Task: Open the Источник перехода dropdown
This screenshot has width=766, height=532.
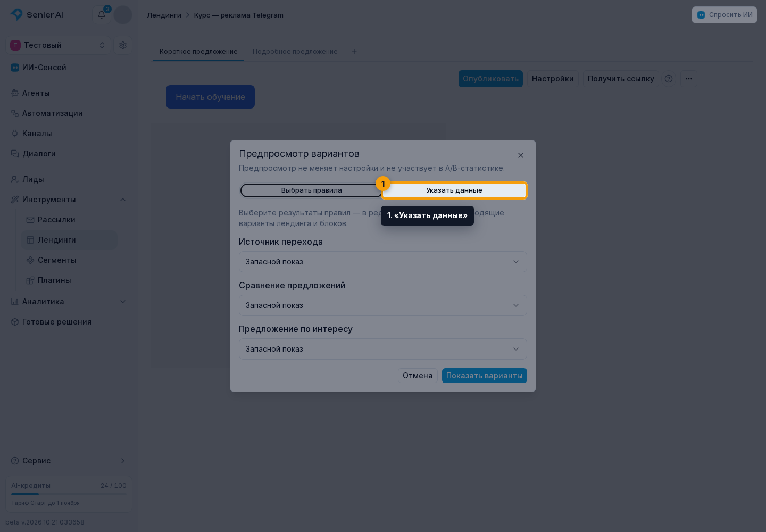Action: coord(383,262)
